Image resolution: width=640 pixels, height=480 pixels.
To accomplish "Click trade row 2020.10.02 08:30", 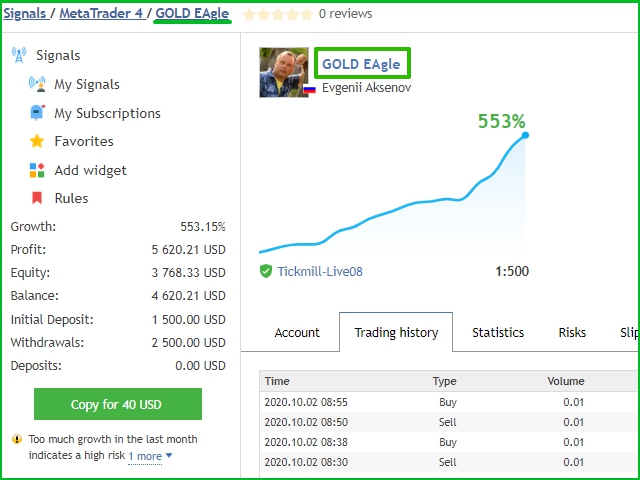I will [449, 462].
